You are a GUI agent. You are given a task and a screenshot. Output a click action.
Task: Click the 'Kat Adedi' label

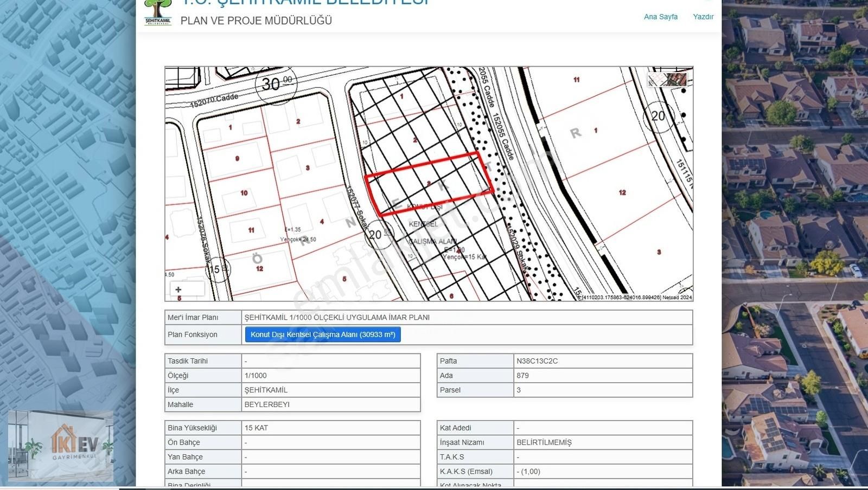point(455,428)
